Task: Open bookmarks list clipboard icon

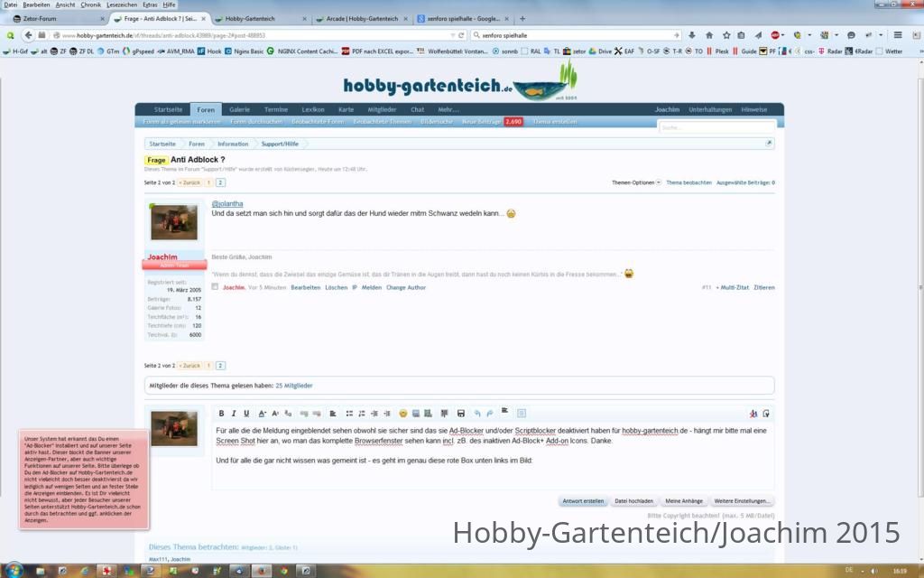Action: 742,35
